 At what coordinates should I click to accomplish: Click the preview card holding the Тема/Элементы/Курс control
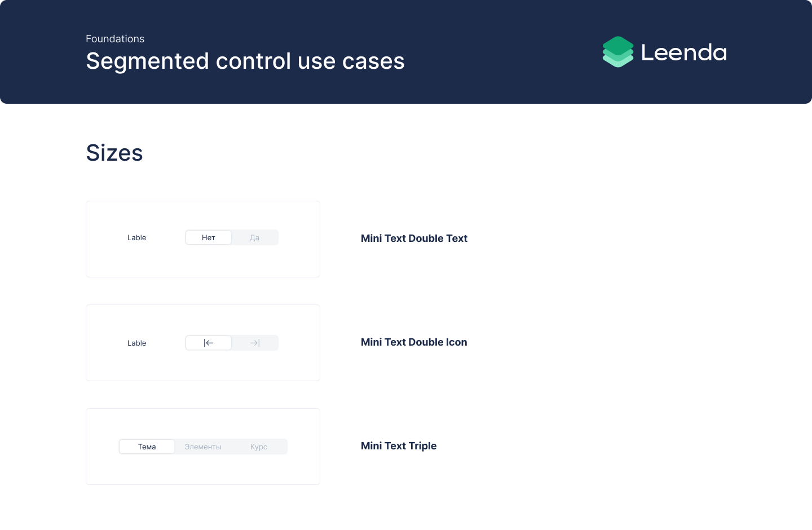point(203,471)
